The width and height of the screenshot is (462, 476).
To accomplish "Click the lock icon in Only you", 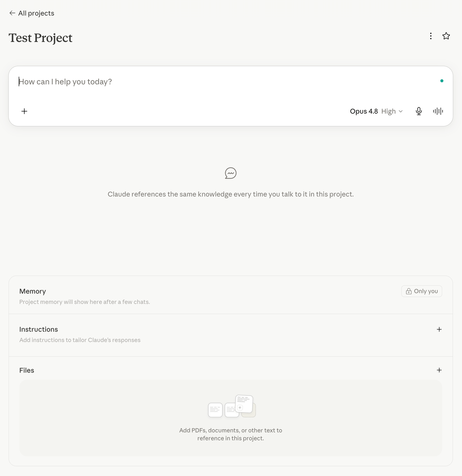I will 409,291.
